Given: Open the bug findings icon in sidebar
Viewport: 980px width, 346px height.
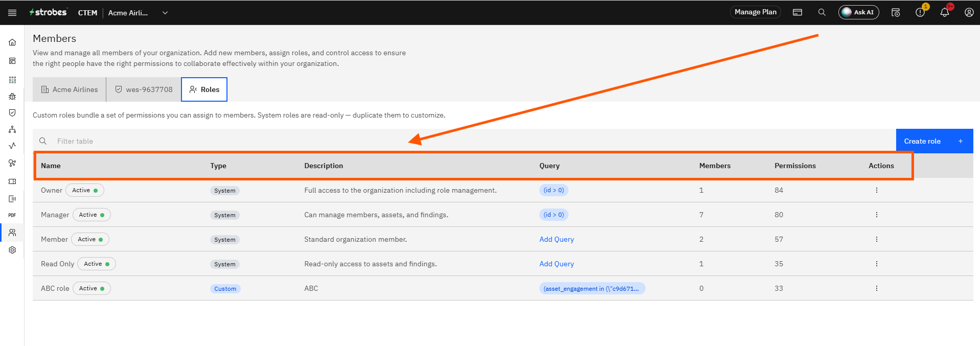Looking at the screenshot, I should [x=12, y=97].
